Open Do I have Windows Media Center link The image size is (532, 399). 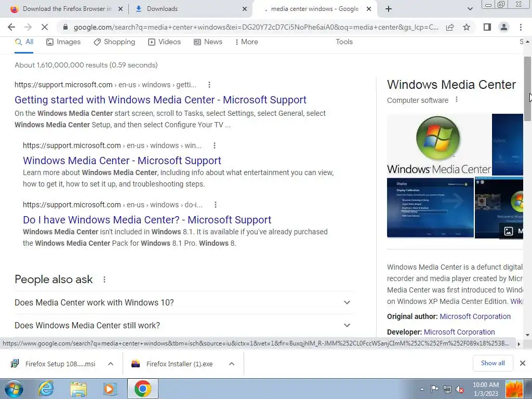point(147,220)
